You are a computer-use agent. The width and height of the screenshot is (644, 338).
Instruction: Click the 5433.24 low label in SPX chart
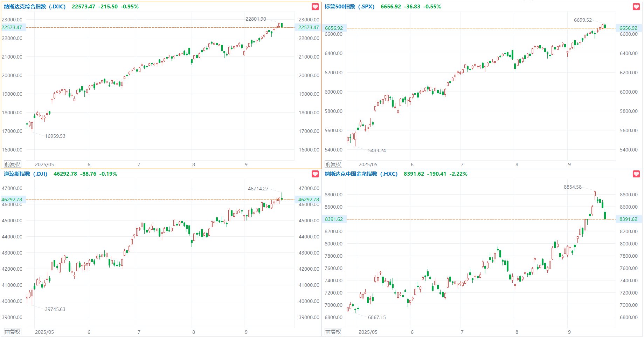(x=377, y=150)
